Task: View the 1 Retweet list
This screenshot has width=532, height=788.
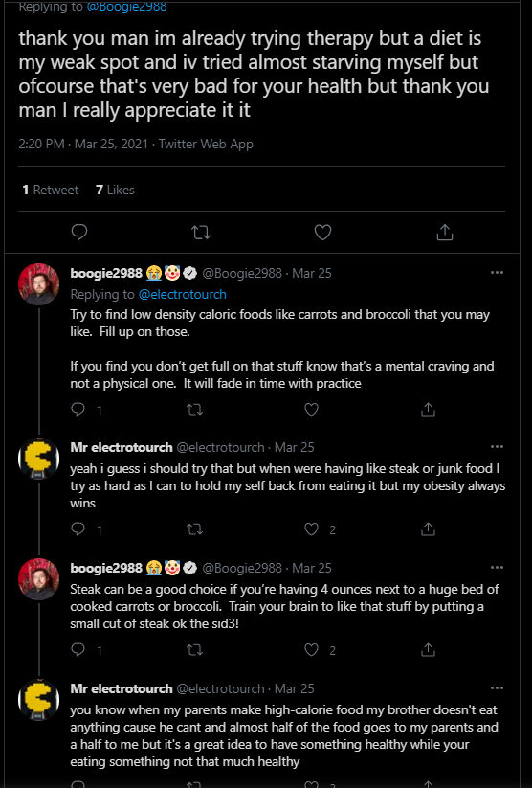Action: (51, 190)
